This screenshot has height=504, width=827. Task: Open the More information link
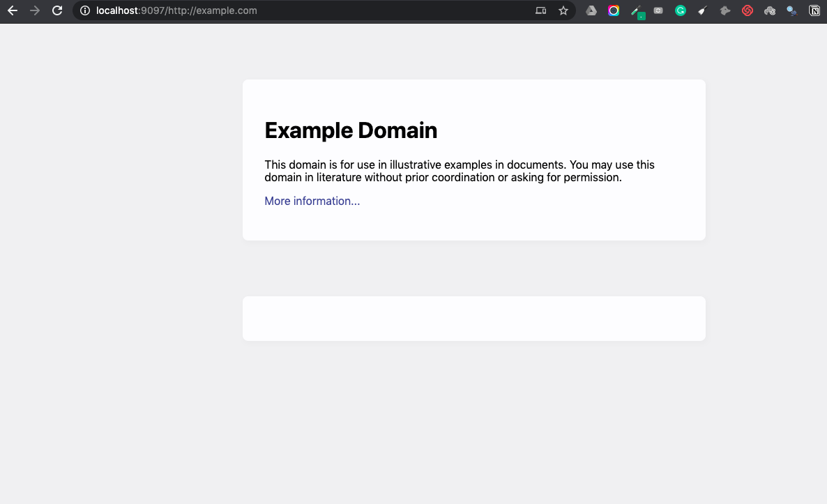click(x=312, y=201)
